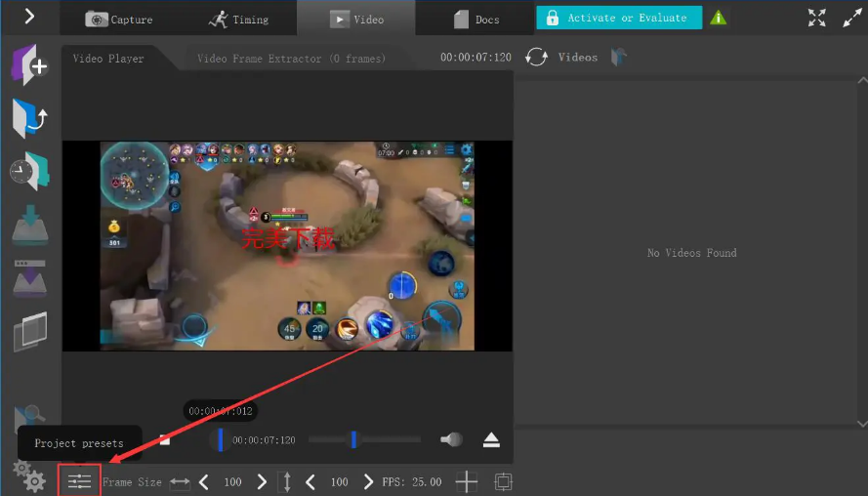Increase frame width with right chevron
The image size is (868, 496).
(x=262, y=481)
